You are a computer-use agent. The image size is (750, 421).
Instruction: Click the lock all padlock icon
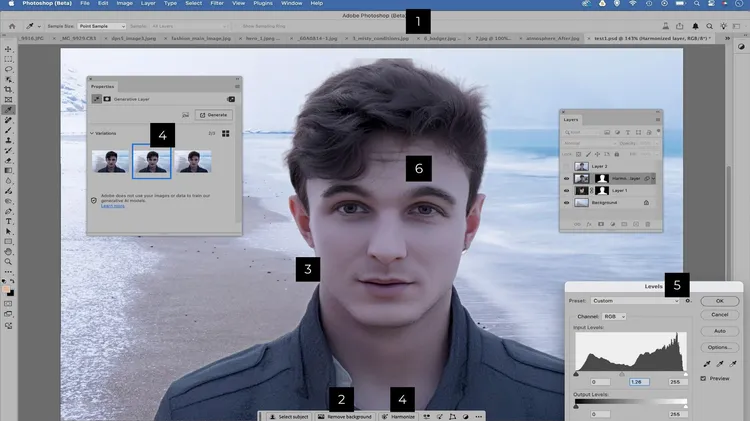pyautogui.click(x=617, y=154)
